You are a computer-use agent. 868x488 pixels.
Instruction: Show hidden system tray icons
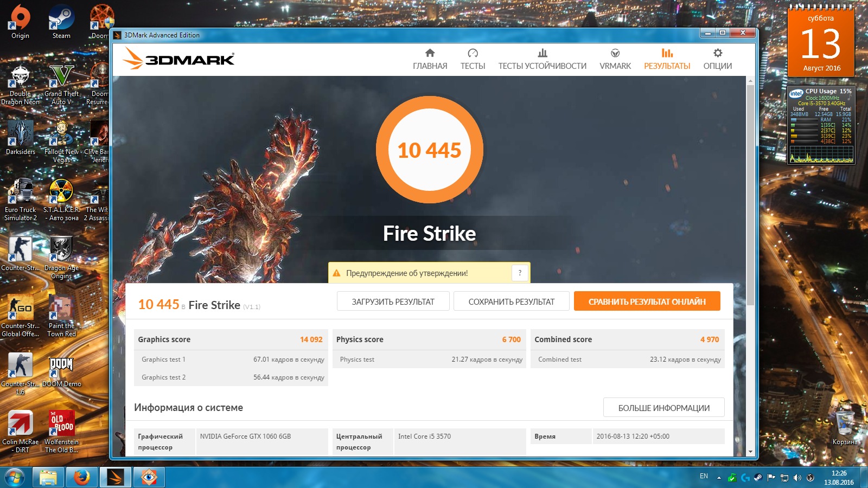coord(719,478)
